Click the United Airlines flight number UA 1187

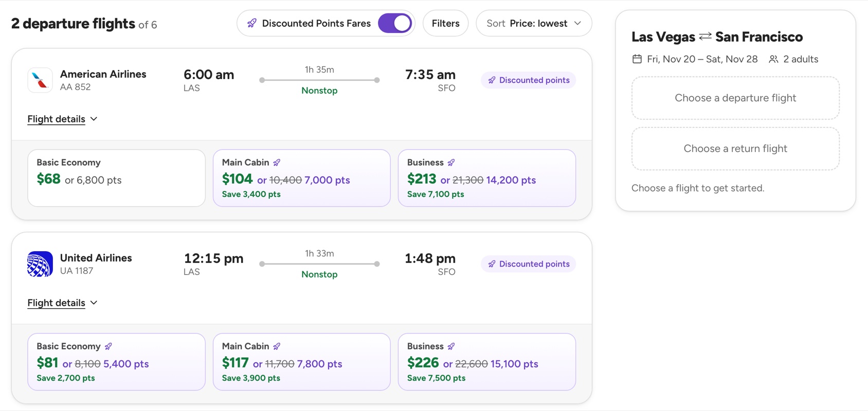coord(77,271)
